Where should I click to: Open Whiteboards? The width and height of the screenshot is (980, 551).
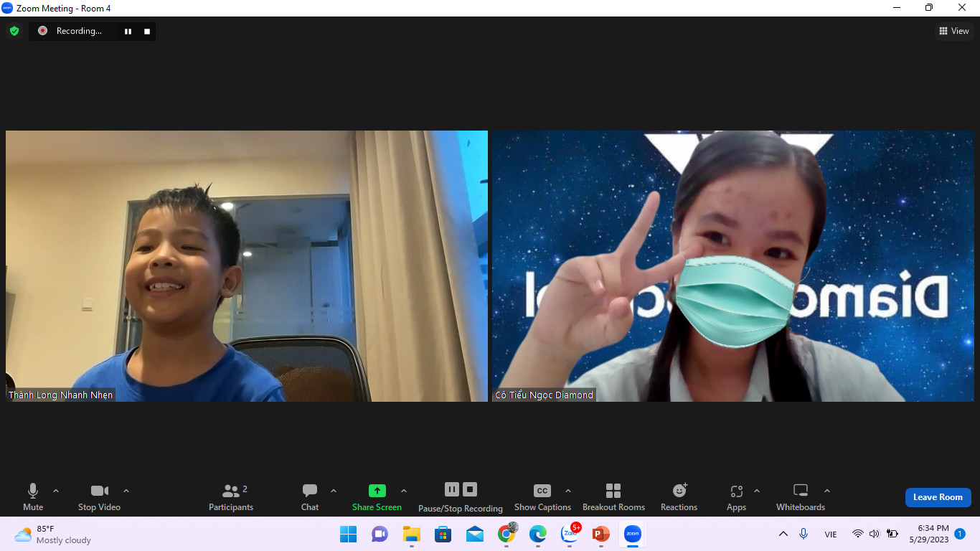click(801, 496)
